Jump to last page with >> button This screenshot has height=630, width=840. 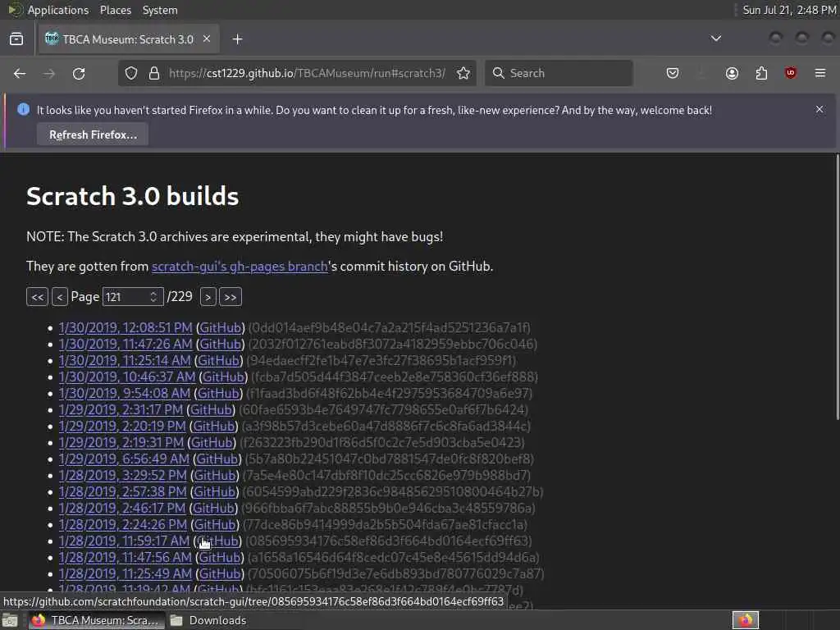point(231,297)
